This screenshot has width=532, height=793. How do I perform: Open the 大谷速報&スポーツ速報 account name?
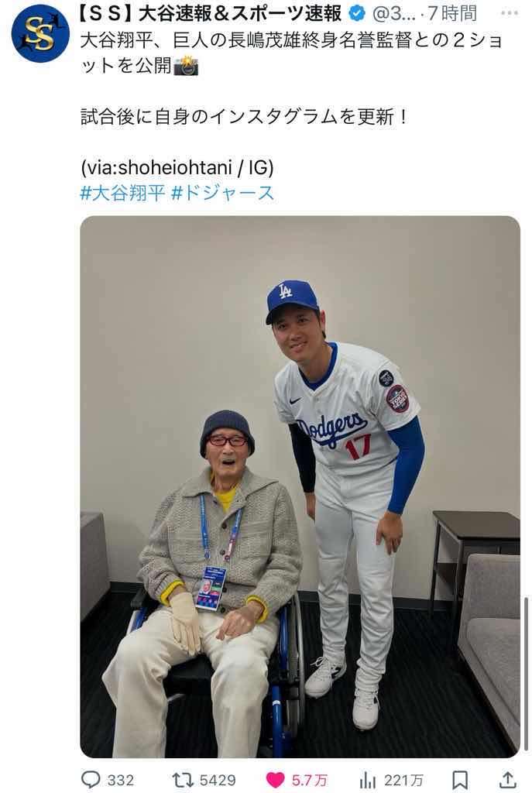(212, 13)
